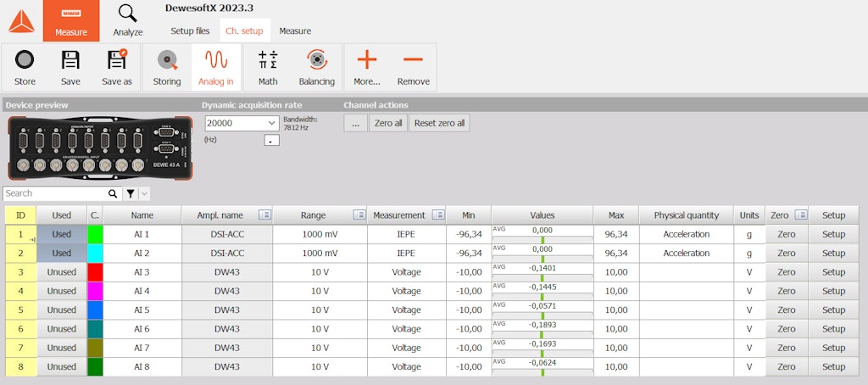Open the AI 3 range 10 V selector
The image size is (868, 385).
320,272
